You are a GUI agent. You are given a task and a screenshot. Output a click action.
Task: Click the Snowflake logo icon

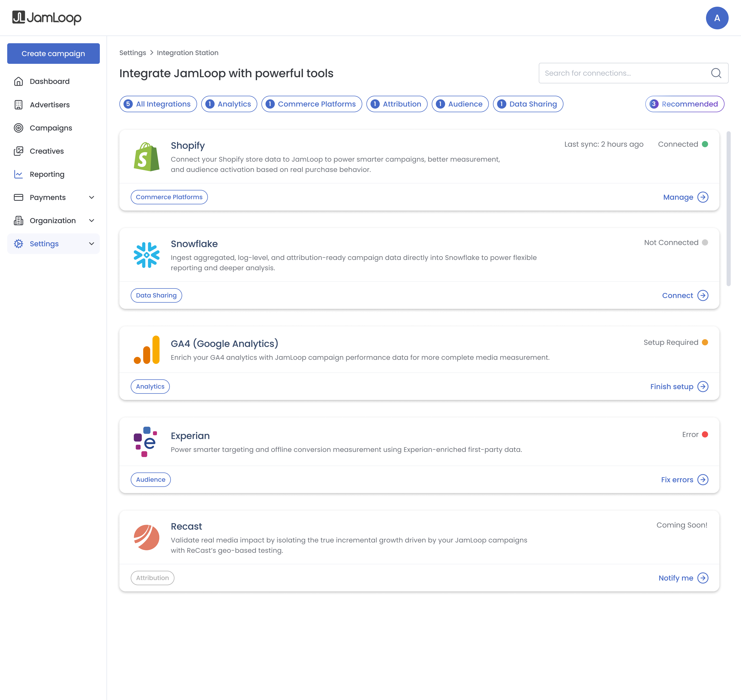point(146,255)
